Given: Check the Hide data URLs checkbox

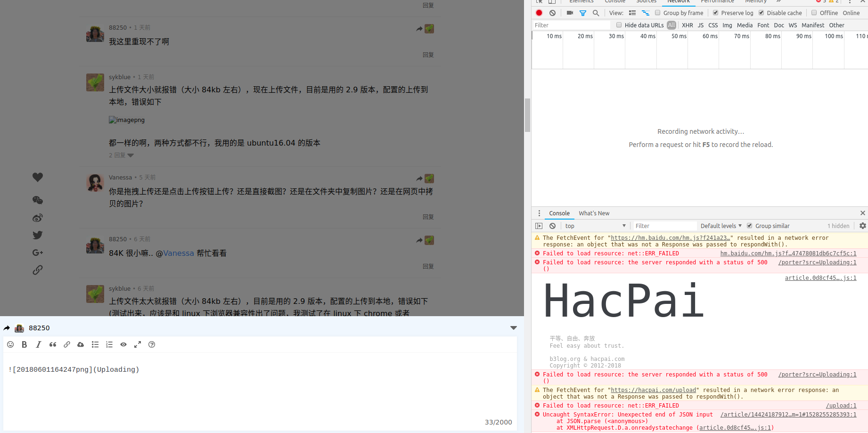Looking at the screenshot, I should [x=619, y=25].
